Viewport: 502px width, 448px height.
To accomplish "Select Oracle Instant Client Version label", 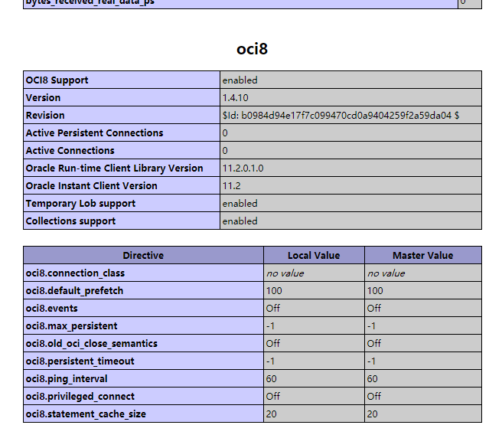I will [x=92, y=186].
